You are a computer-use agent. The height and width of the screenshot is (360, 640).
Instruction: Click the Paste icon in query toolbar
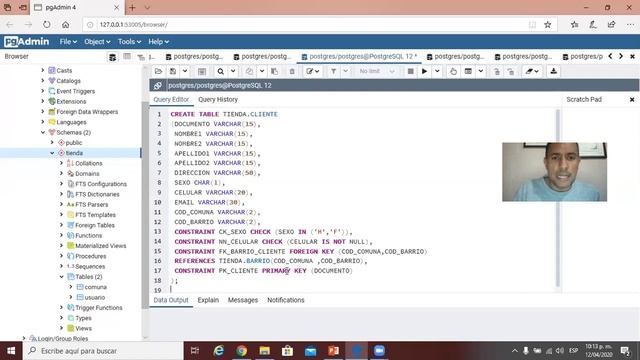click(275, 71)
